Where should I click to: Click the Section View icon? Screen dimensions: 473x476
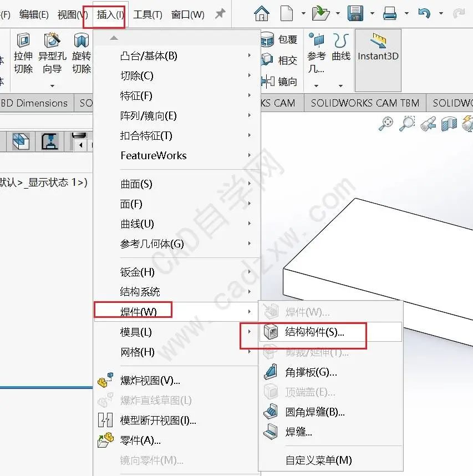click(x=449, y=124)
